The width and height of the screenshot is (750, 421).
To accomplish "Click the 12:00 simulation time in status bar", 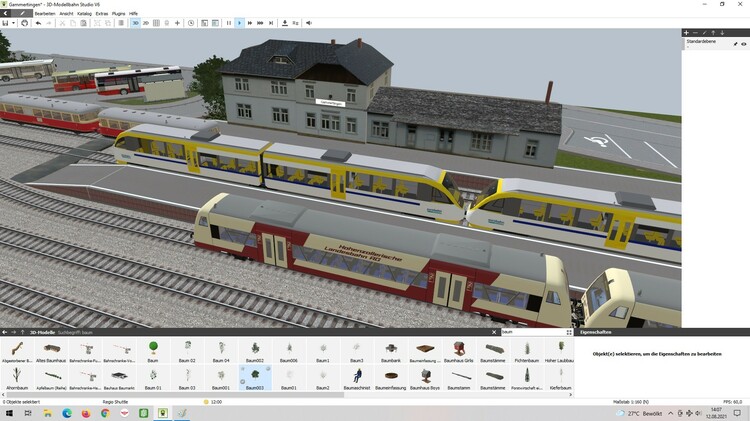I will [216, 402].
